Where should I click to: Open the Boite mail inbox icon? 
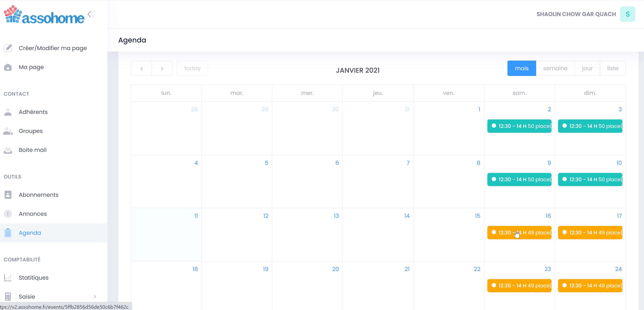tap(8, 150)
